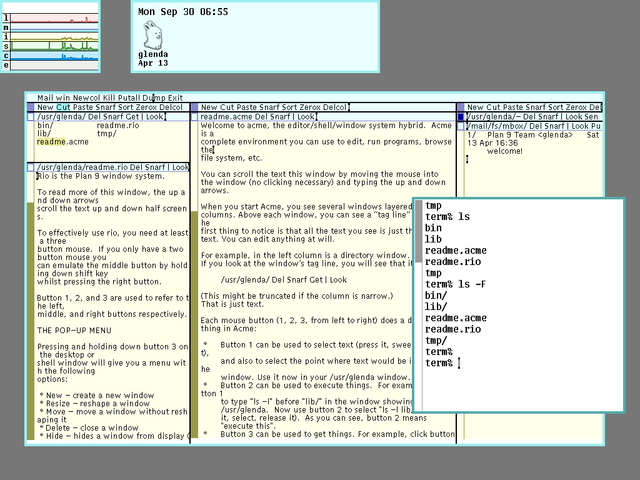
Task: Click Look in the /usr/glenda/ directory tag
Action: 155,117
